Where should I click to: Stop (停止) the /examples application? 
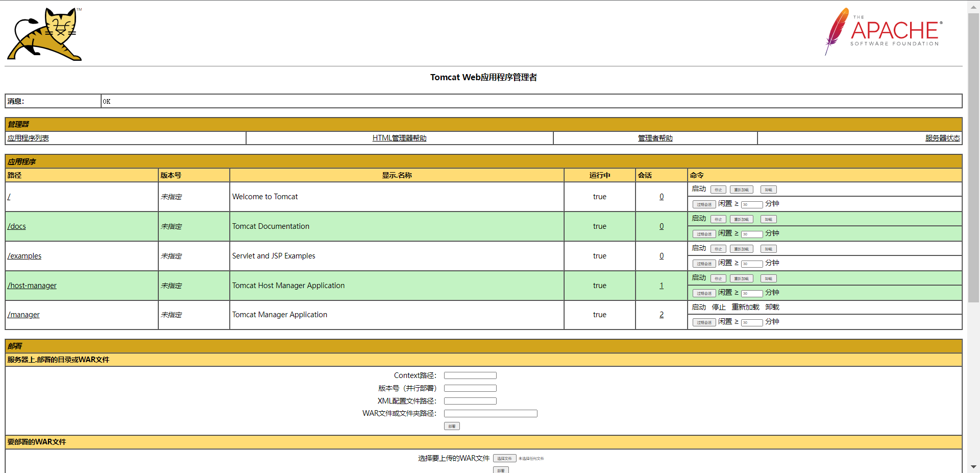[718, 249]
